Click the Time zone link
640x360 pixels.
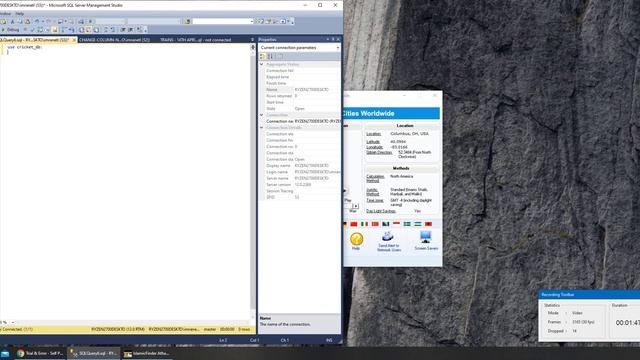click(375, 200)
